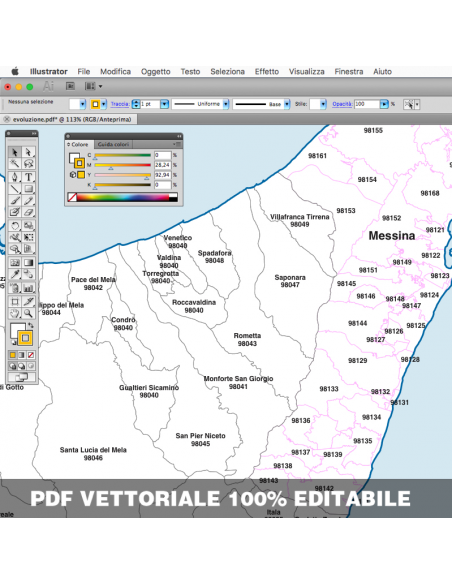Image resolution: width=452 pixels, height=584 pixels.
Task: Click the Opacità link label
Action: tap(342, 104)
